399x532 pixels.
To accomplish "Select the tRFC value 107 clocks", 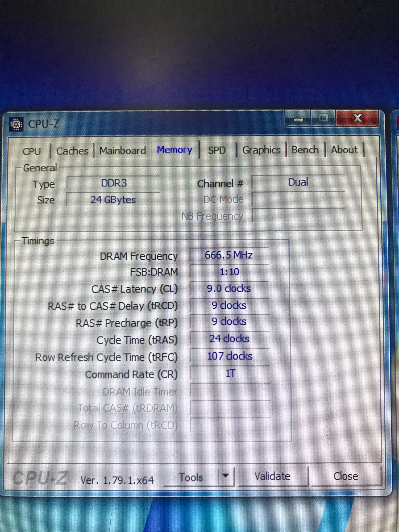I will pos(230,356).
